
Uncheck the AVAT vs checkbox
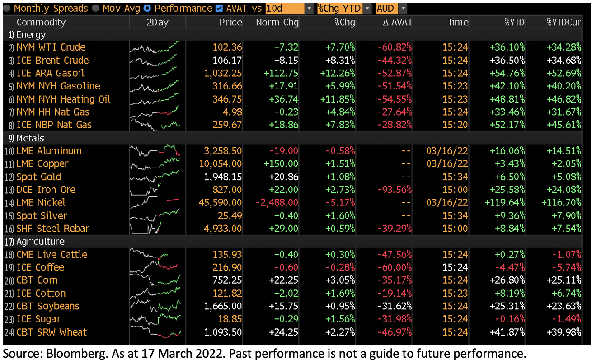[219, 8]
